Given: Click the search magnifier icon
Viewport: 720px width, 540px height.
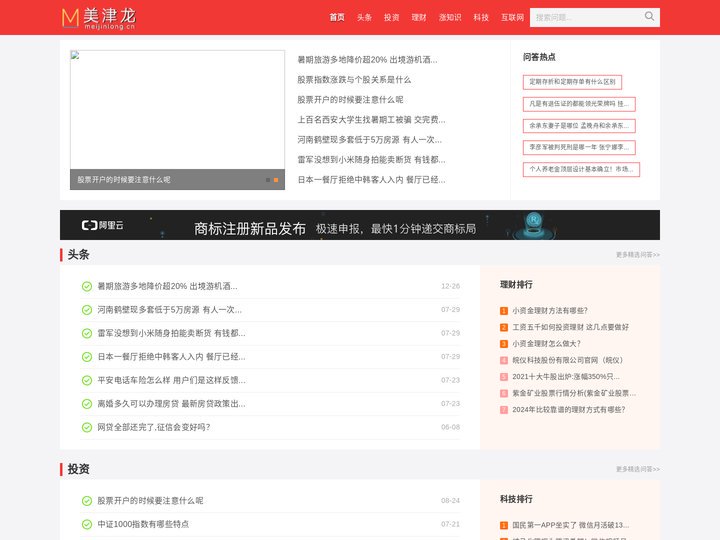Looking at the screenshot, I should point(649,17).
